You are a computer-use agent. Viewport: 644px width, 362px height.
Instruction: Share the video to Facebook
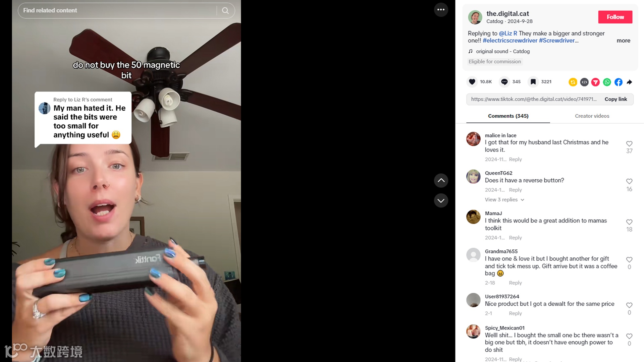pos(618,82)
